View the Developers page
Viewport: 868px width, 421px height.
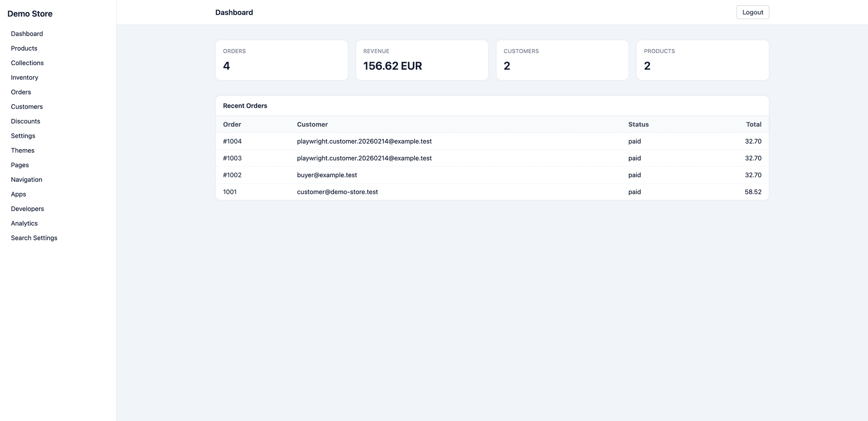[27, 208]
